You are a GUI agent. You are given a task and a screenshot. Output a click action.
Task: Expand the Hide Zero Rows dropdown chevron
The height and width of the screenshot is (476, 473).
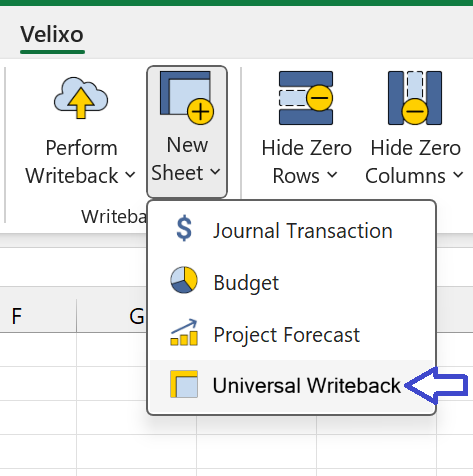332,174
